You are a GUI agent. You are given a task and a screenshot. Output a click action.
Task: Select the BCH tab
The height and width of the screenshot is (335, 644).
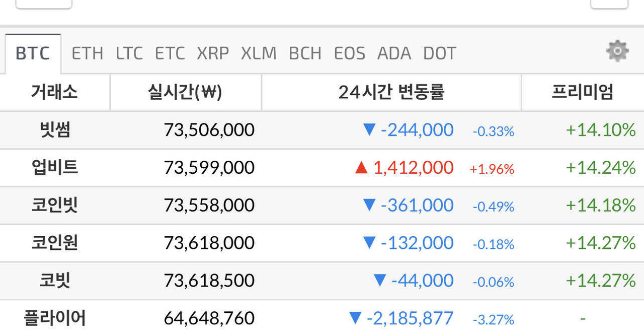305,52
